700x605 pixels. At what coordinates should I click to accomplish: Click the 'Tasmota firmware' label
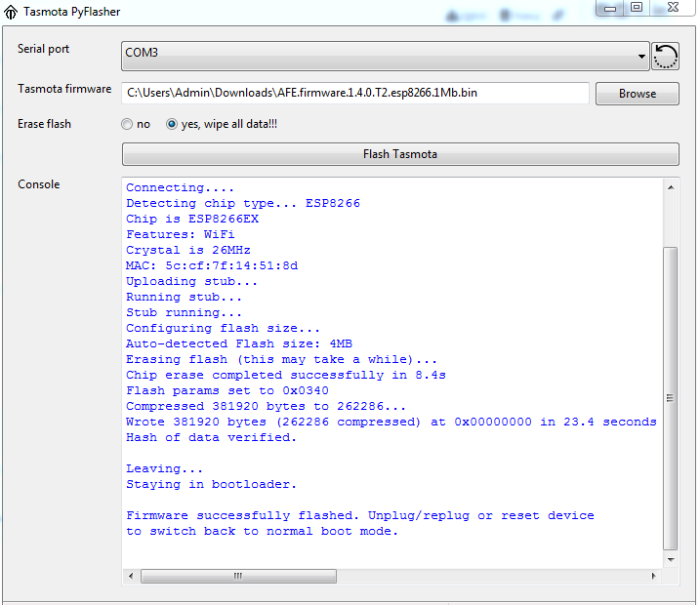pyautogui.click(x=64, y=89)
